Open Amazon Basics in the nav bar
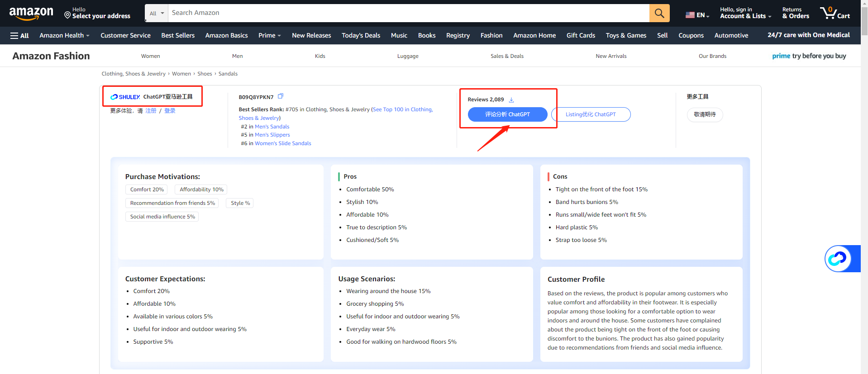 226,35
